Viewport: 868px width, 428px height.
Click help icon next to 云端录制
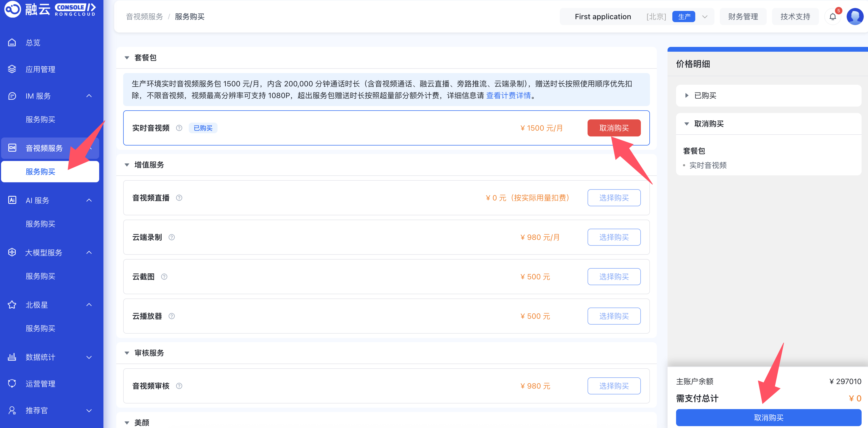coord(171,237)
